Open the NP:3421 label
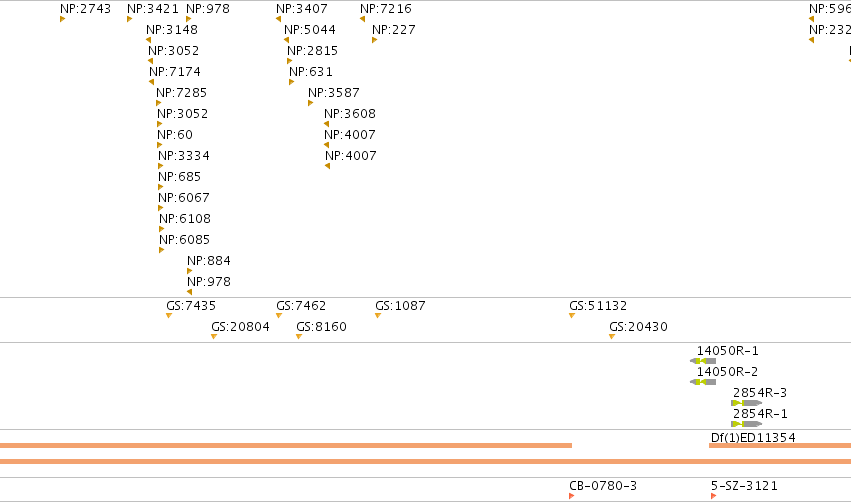 pos(153,9)
